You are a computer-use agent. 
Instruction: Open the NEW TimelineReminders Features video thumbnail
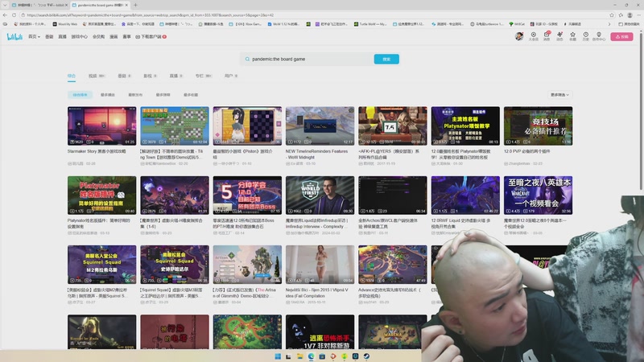pyautogui.click(x=320, y=126)
